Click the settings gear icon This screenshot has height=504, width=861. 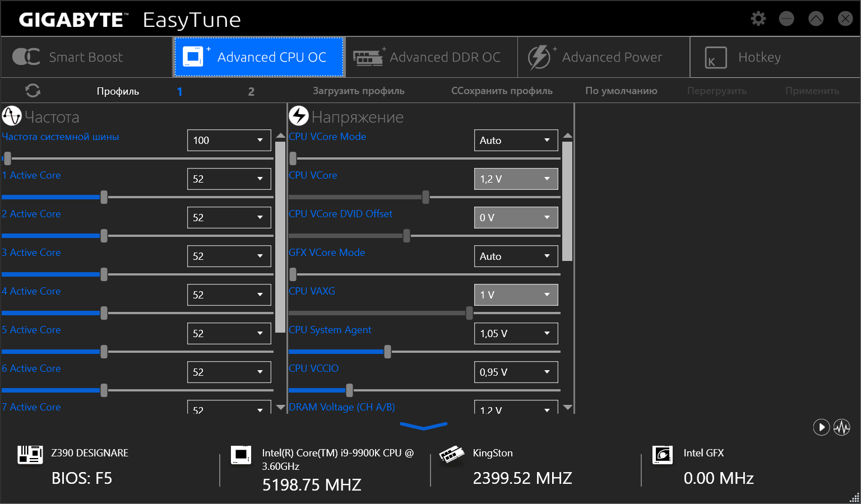coord(758,19)
